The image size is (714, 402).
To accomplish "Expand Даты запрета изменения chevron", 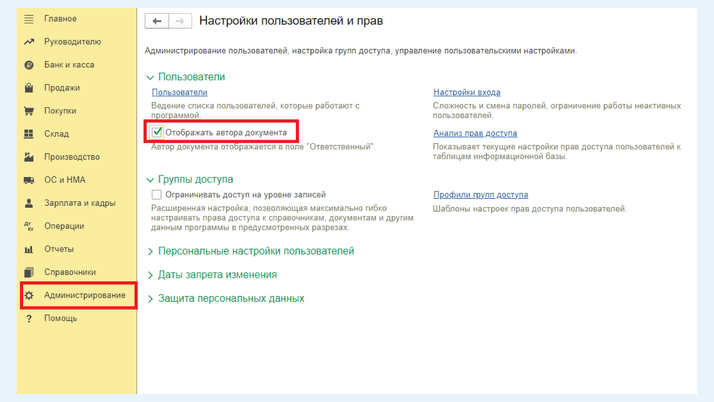I will click(x=150, y=275).
